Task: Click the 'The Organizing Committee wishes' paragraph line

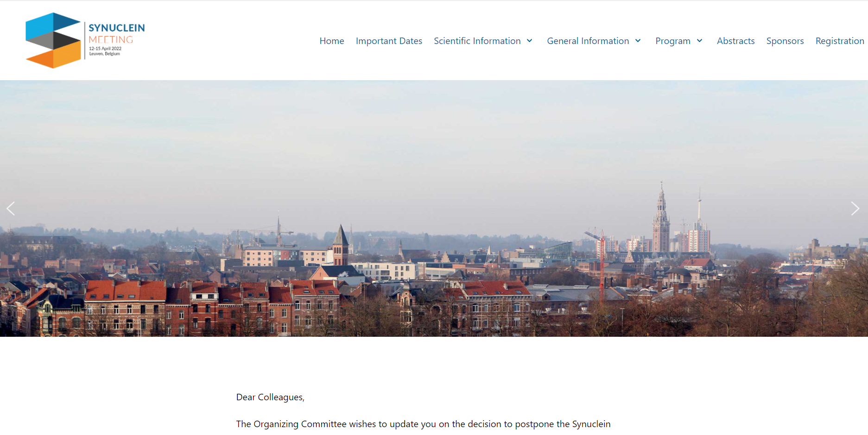Action: (423, 424)
